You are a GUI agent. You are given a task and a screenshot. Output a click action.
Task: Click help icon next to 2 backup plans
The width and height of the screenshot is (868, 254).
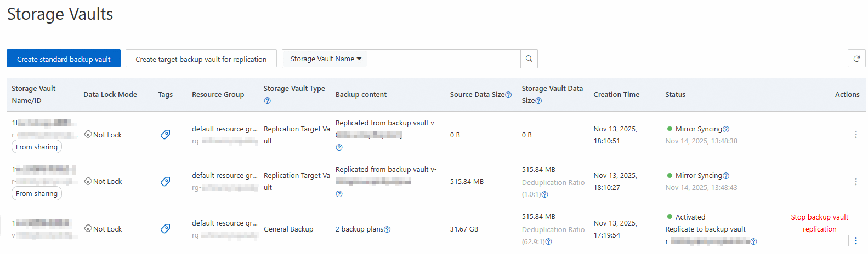click(x=387, y=229)
